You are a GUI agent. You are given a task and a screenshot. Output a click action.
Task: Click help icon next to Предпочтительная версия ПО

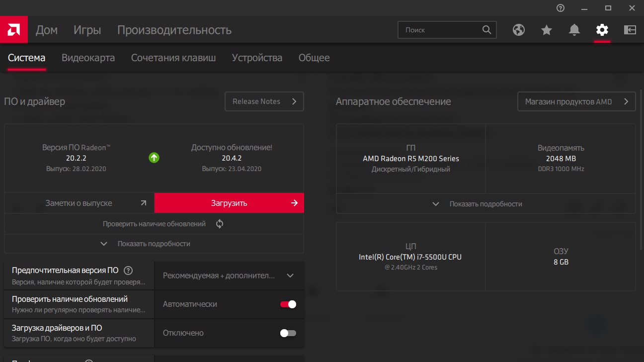click(x=128, y=271)
